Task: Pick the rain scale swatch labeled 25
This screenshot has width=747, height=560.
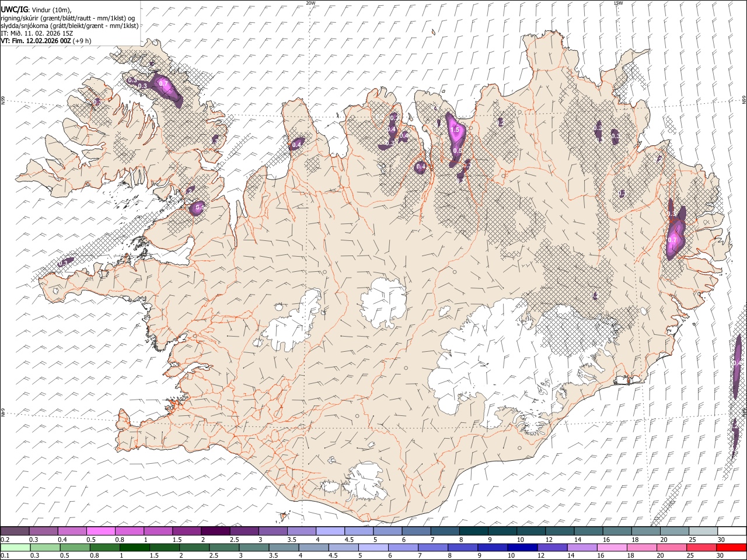Action: coord(701,548)
